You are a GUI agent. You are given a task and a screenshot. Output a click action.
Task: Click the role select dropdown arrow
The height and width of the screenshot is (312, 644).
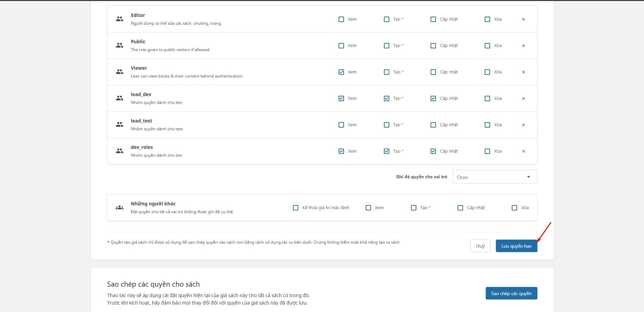click(x=528, y=177)
